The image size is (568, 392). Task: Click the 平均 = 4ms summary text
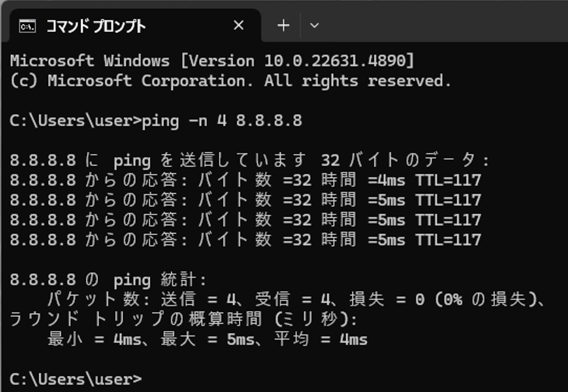pos(323,339)
